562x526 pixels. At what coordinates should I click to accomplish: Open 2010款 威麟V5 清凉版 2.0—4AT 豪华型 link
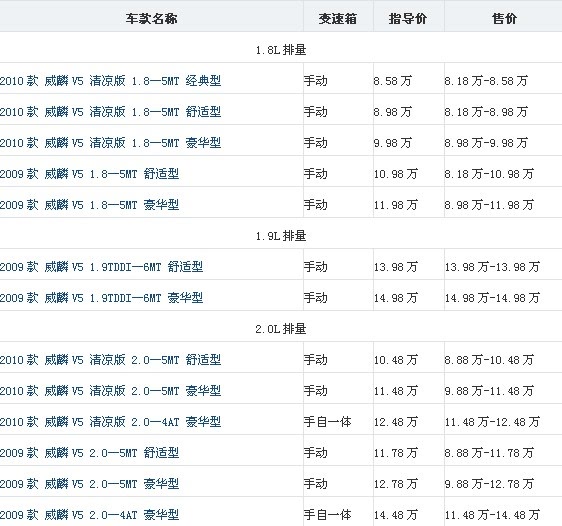[110, 422]
